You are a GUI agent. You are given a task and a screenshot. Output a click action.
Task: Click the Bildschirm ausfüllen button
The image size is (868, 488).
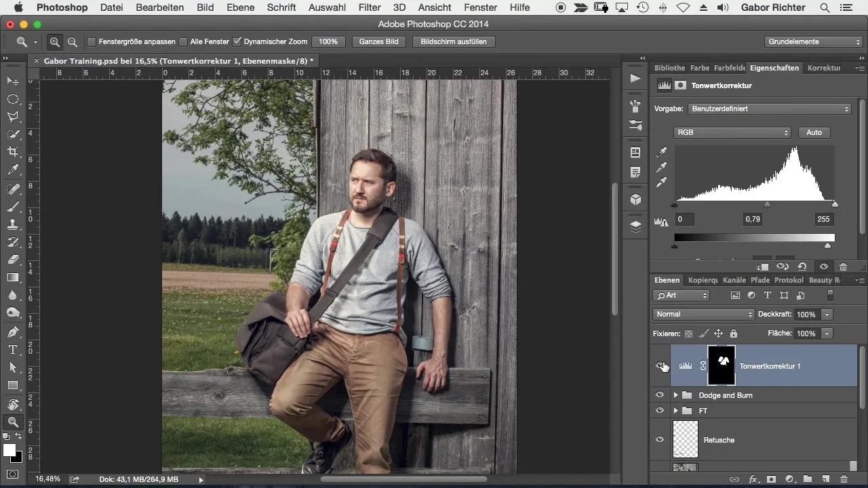pyautogui.click(x=454, y=42)
